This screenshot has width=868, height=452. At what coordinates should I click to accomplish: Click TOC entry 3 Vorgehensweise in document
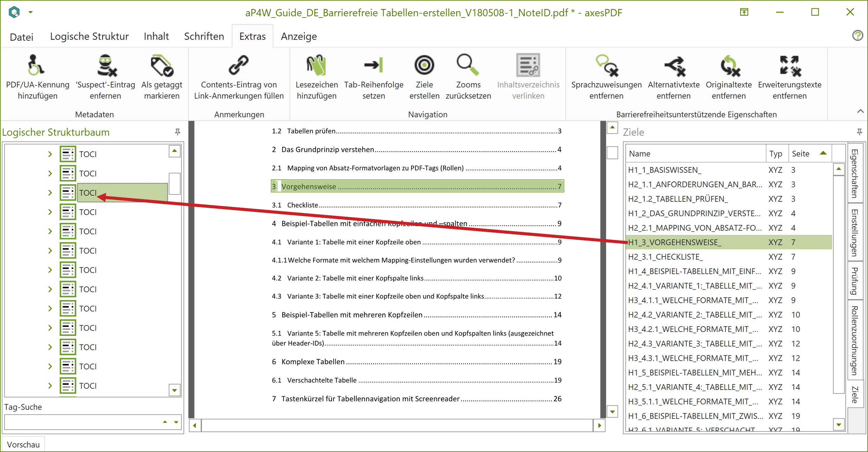[417, 186]
